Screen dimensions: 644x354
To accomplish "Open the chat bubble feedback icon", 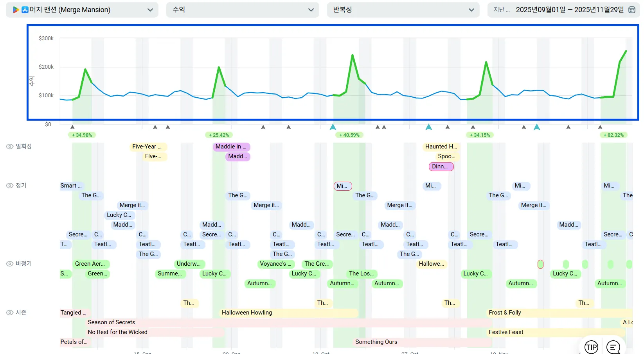I will 613,347.
